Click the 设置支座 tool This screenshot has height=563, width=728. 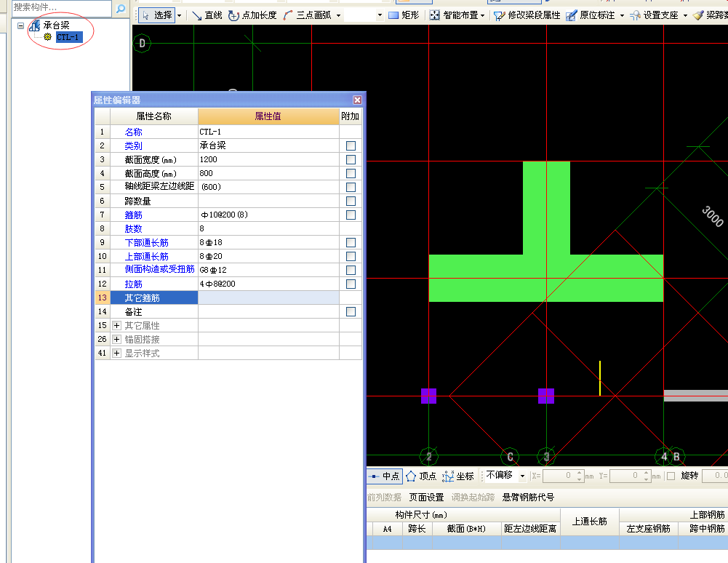(x=654, y=15)
